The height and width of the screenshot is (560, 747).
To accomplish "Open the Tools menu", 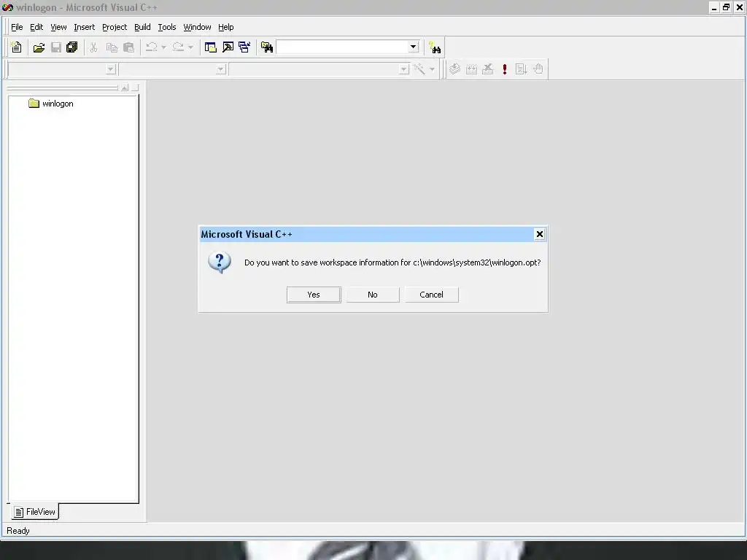I will (x=167, y=27).
